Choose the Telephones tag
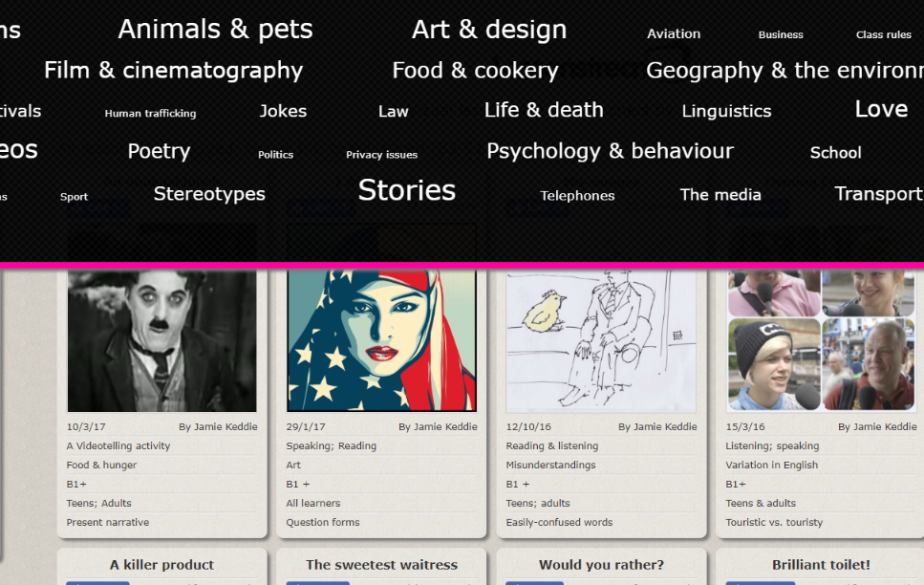 point(577,196)
